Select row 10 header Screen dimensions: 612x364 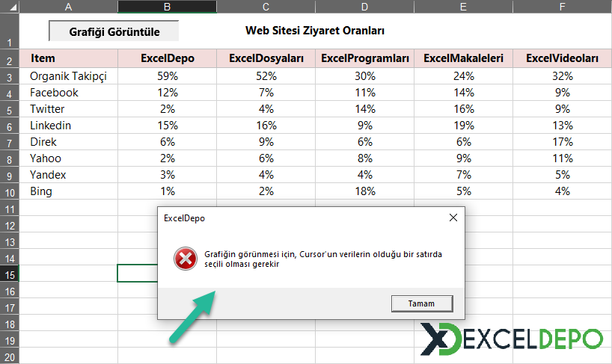tap(10, 192)
